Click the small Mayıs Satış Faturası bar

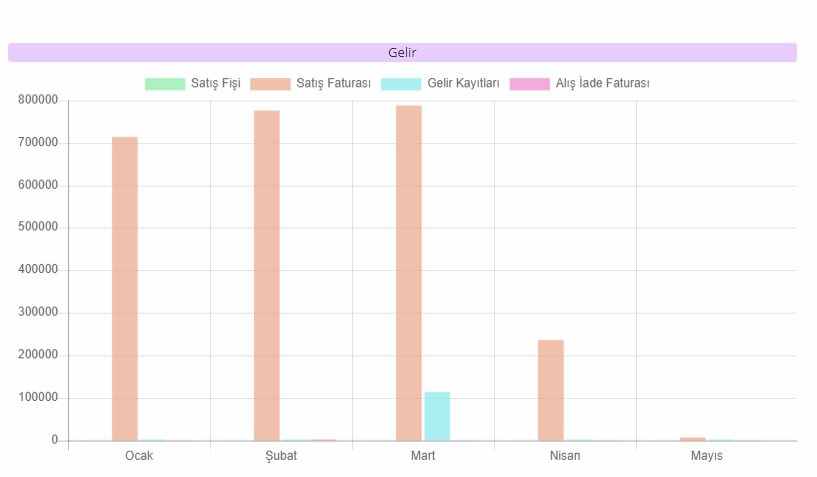[693, 439]
